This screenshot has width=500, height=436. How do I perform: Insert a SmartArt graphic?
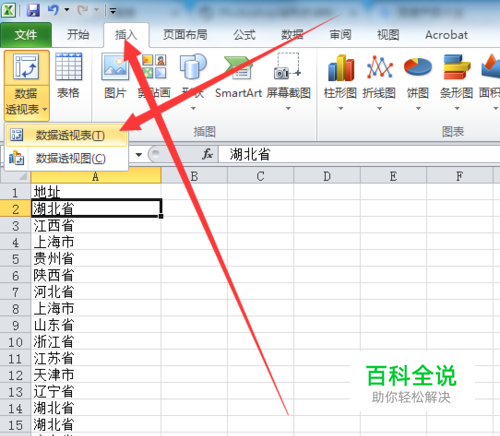[238, 76]
